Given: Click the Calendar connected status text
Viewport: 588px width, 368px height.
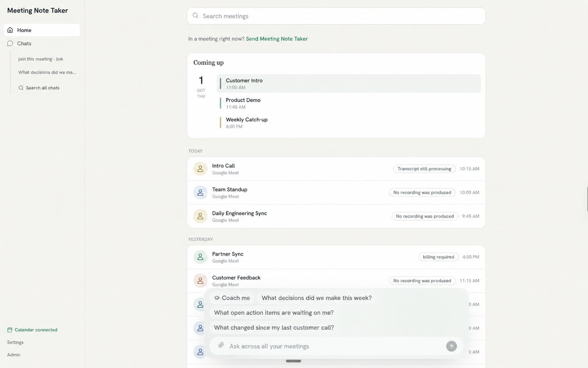Looking at the screenshot, I should pyautogui.click(x=36, y=330).
